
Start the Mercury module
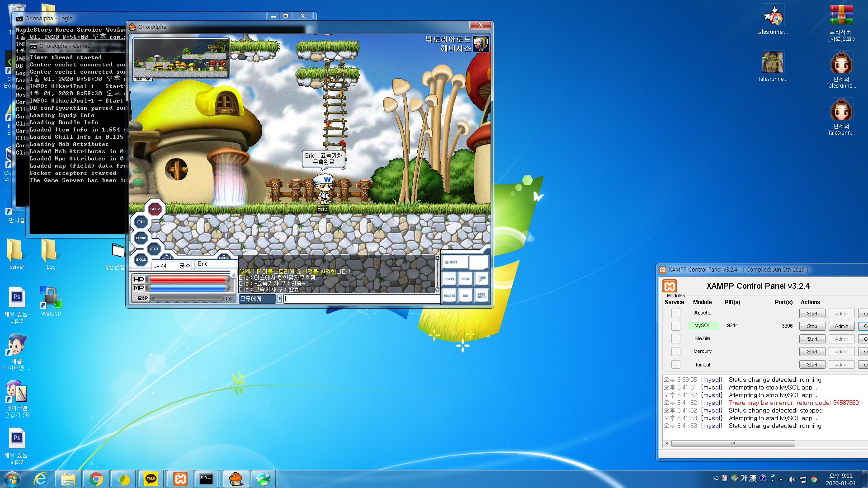click(812, 352)
